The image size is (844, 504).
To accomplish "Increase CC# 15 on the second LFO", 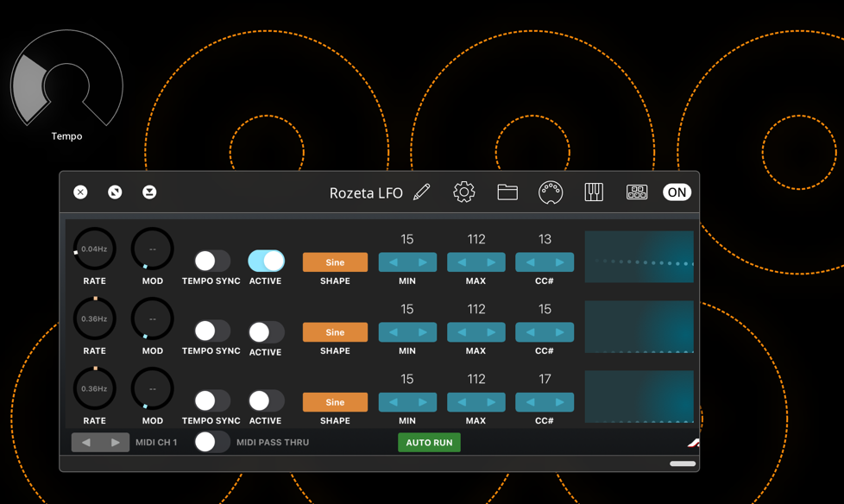I will (x=559, y=332).
